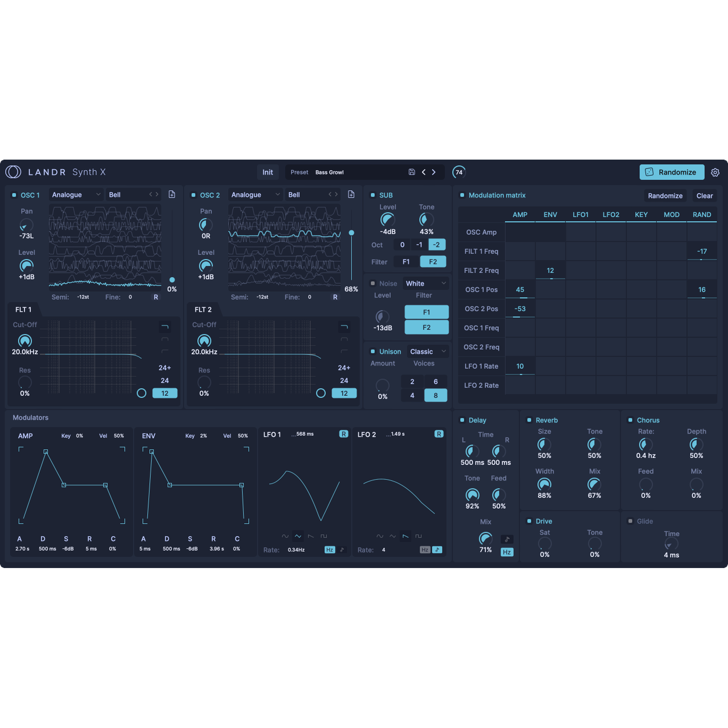The image size is (728, 728).
Task: Open the wavetable file icon next to OSC 1
Action: pyautogui.click(x=172, y=194)
